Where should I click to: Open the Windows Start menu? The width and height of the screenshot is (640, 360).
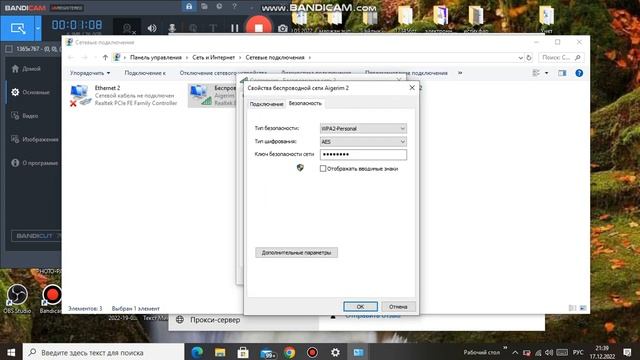[11, 352]
